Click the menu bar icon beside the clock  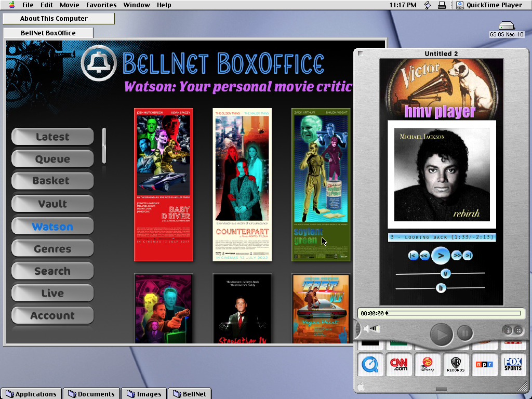428,5
